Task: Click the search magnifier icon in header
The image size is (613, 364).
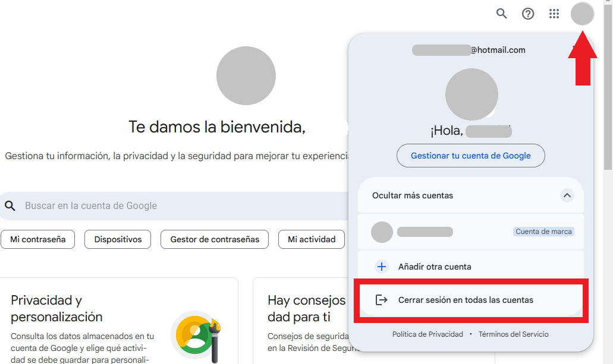Action: (x=502, y=14)
